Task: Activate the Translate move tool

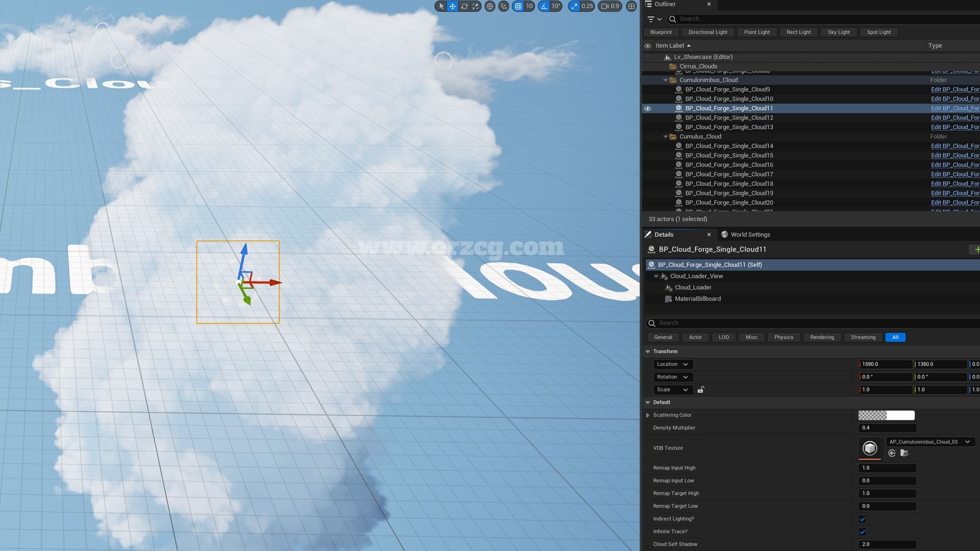Action: pos(452,6)
